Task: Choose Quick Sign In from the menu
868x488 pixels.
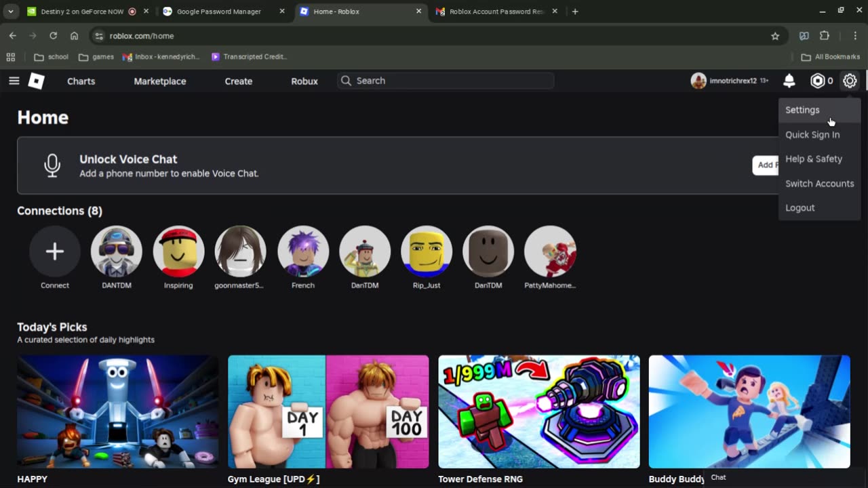Action: pos(819,134)
